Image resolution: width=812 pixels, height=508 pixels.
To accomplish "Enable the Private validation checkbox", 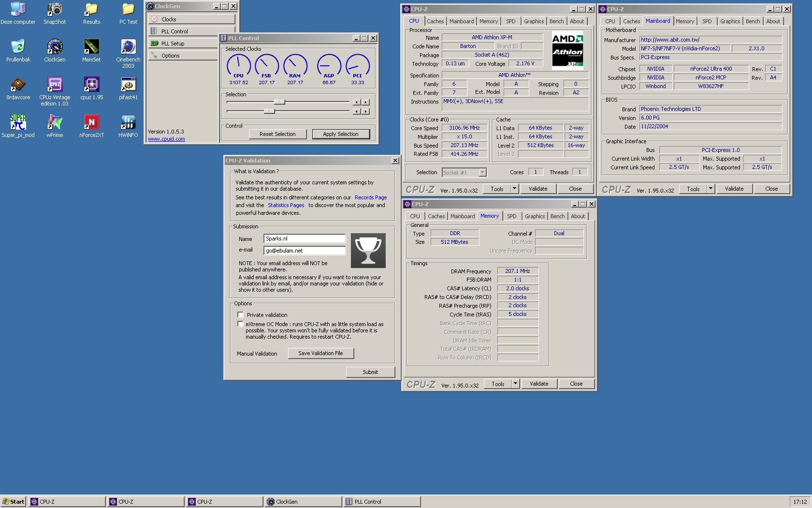I will 240,314.
